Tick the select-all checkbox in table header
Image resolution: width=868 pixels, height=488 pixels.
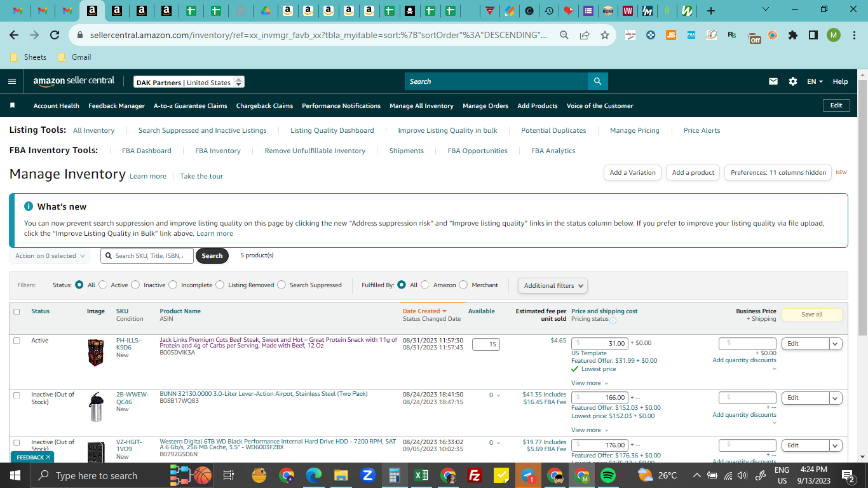[x=17, y=311]
